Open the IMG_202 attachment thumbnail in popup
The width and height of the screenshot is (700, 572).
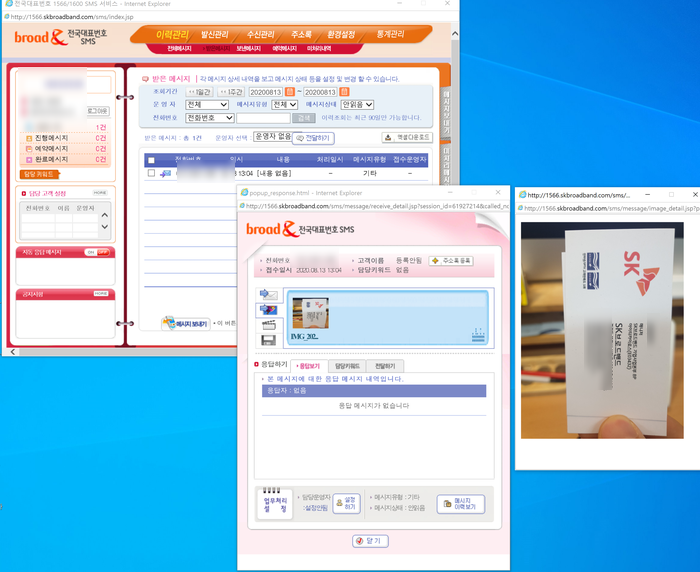(x=310, y=313)
